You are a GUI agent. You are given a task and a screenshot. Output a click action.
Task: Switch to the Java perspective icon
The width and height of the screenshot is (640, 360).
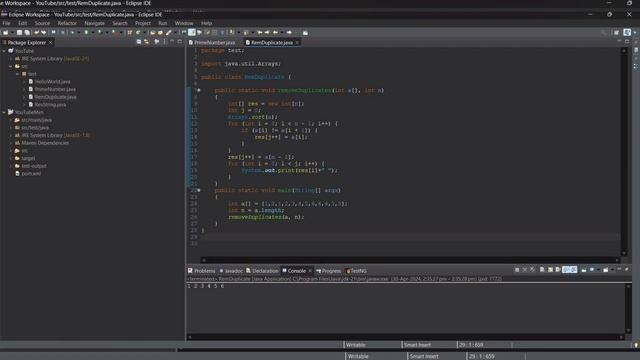coord(627,32)
